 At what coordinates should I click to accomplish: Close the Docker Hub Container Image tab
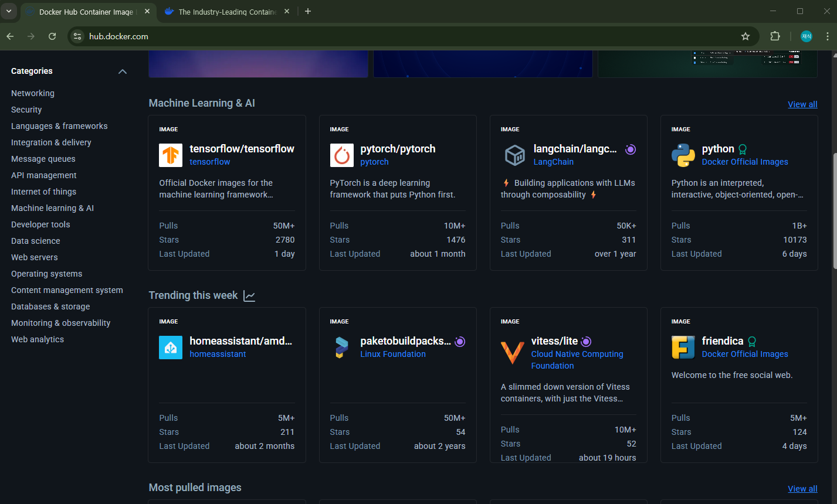147,11
